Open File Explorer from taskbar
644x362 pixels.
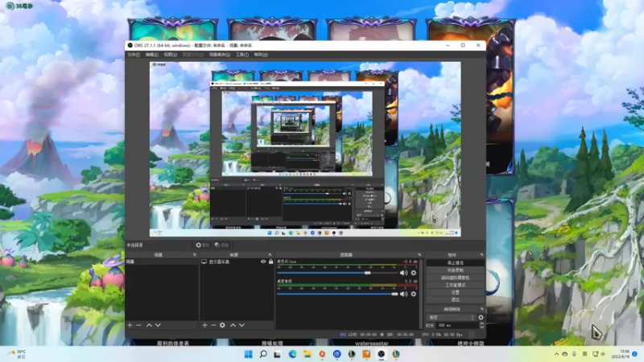pyautogui.click(x=308, y=354)
